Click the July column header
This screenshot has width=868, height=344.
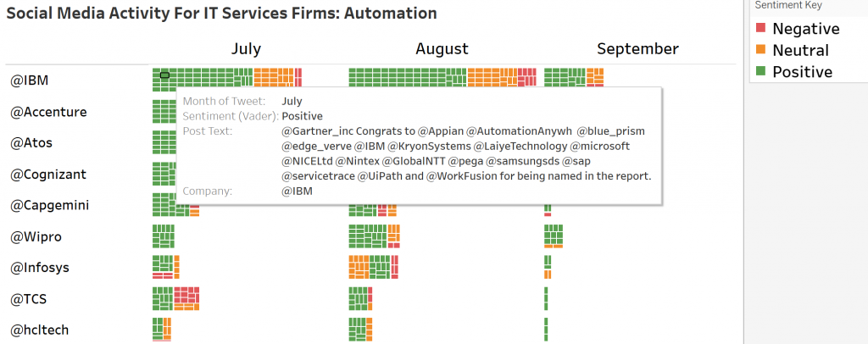(246, 49)
